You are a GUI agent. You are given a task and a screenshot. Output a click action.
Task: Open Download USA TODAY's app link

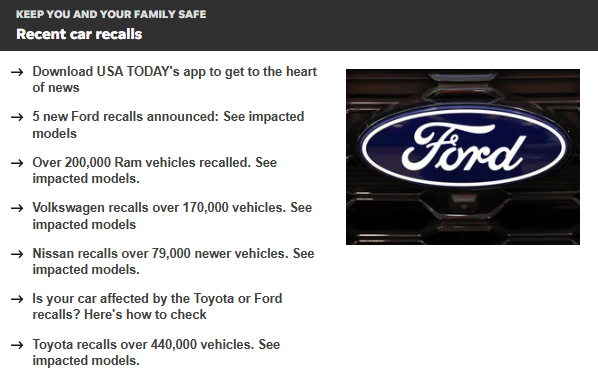coord(175,79)
